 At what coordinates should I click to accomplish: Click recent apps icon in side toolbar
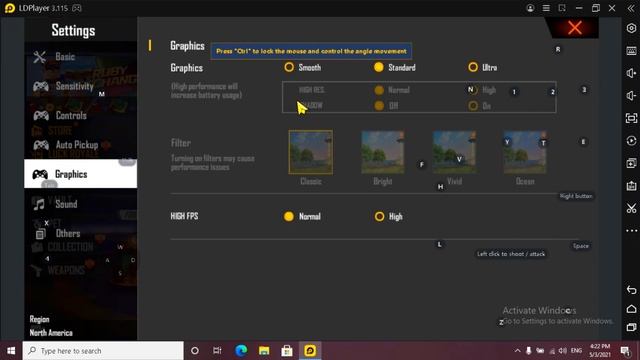click(x=631, y=327)
